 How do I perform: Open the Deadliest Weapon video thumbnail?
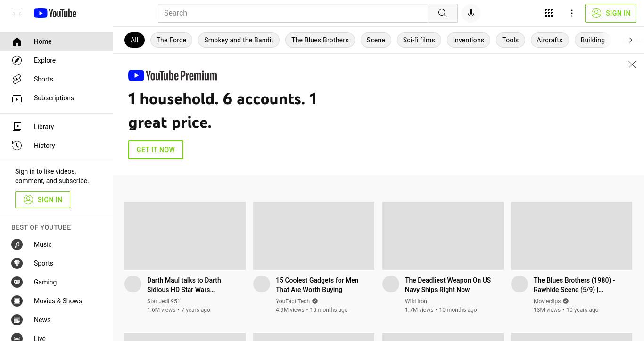click(x=443, y=235)
